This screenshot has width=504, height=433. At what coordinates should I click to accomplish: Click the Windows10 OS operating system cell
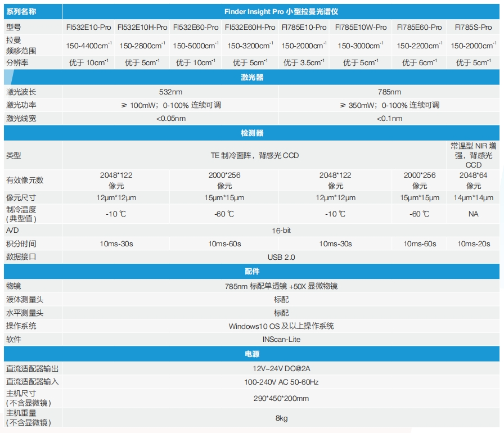point(281,326)
